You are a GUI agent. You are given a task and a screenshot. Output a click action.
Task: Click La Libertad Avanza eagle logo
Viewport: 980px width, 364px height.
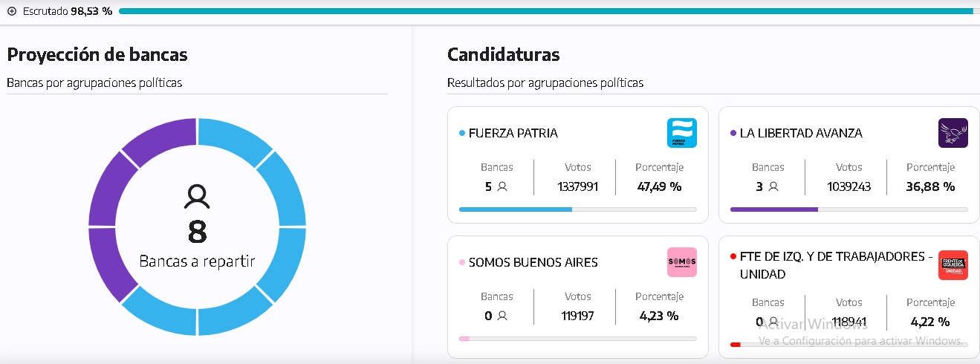point(953,133)
